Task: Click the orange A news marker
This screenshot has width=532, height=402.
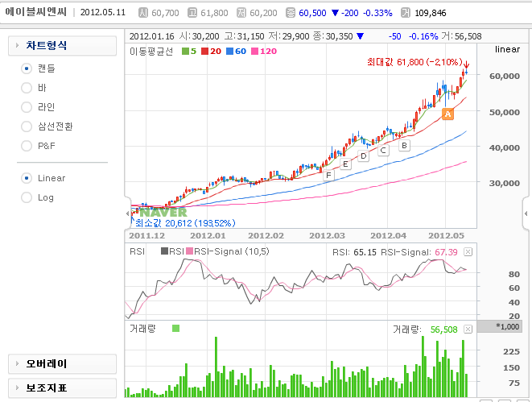Action: [447, 114]
